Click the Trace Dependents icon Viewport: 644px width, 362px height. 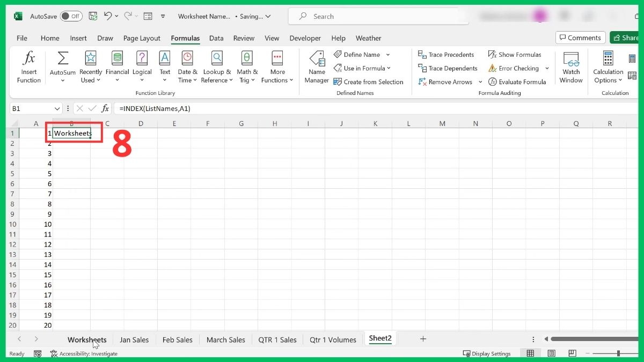[448, 68]
